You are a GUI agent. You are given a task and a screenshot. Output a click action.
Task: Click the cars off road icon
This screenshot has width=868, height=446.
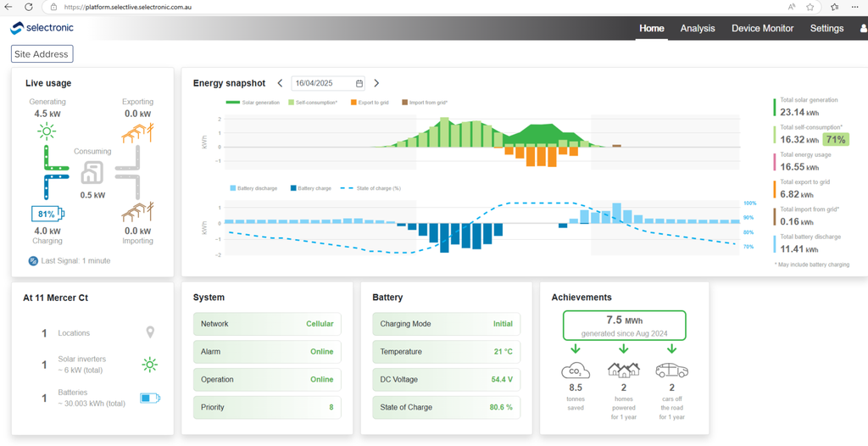[671, 370]
